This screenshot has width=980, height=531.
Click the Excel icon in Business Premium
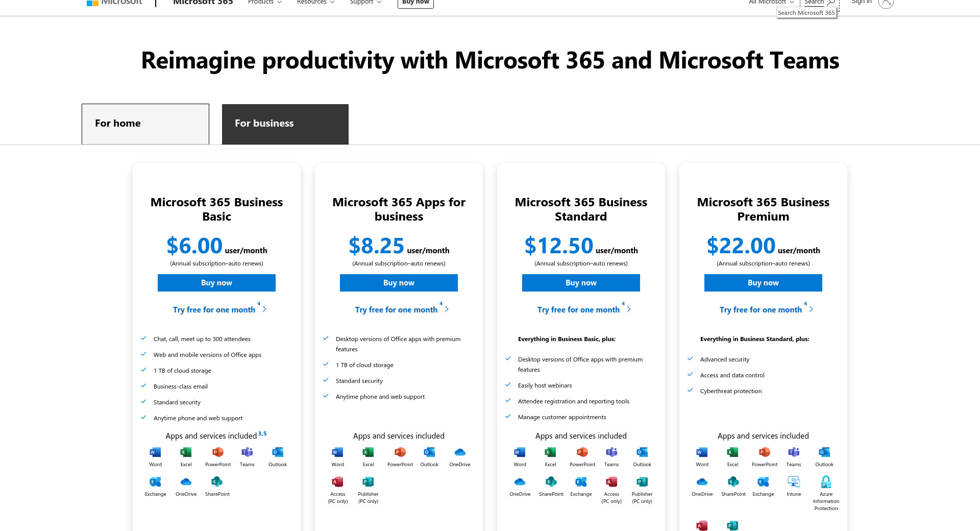(x=732, y=452)
